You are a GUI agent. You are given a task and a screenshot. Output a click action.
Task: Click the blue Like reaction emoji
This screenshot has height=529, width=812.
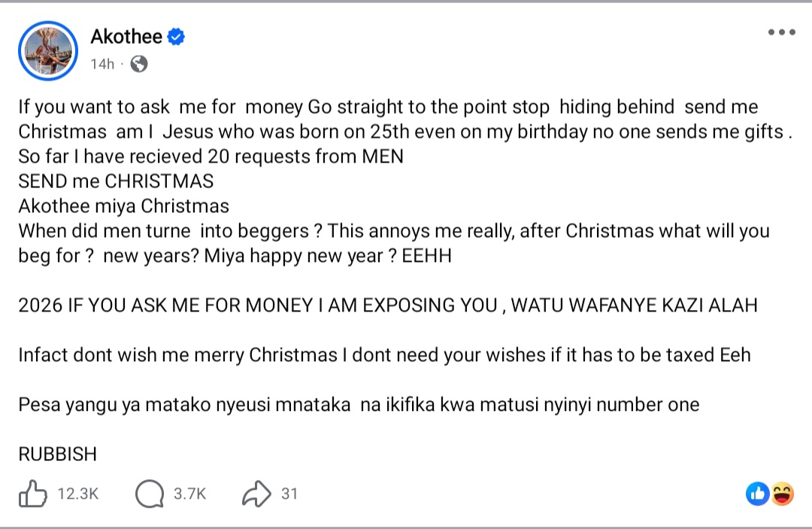coord(757,494)
